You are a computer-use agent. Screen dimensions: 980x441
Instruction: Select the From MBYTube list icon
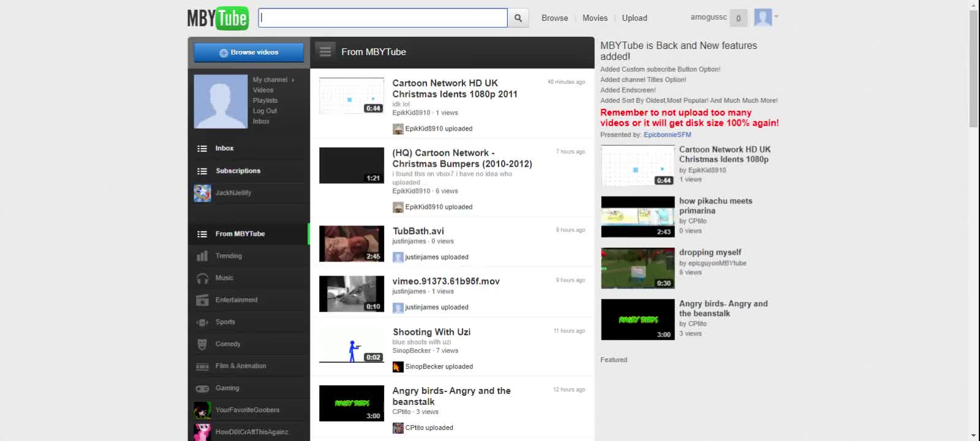(202, 234)
